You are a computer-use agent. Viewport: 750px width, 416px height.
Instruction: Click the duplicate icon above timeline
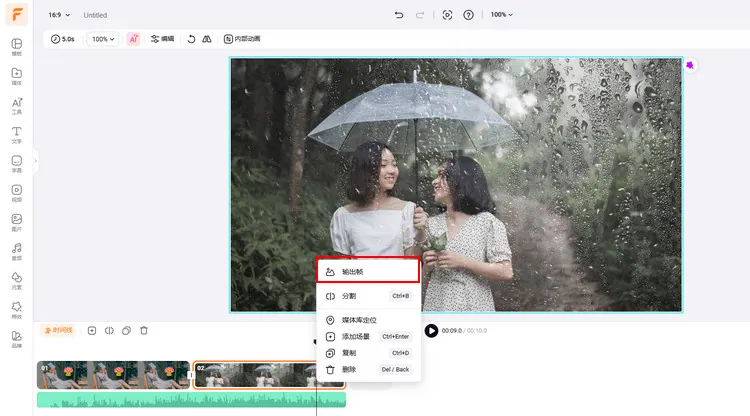click(x=126, y=330)
